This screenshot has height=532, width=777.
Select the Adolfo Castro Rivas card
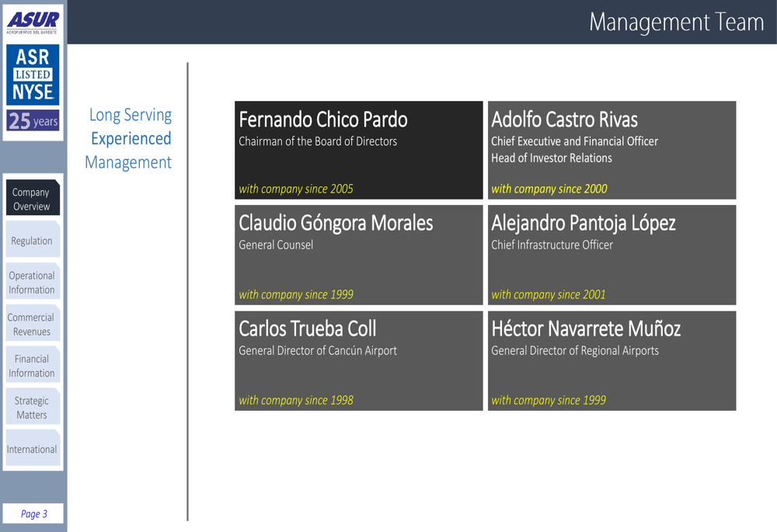click(x=611, y=150)
